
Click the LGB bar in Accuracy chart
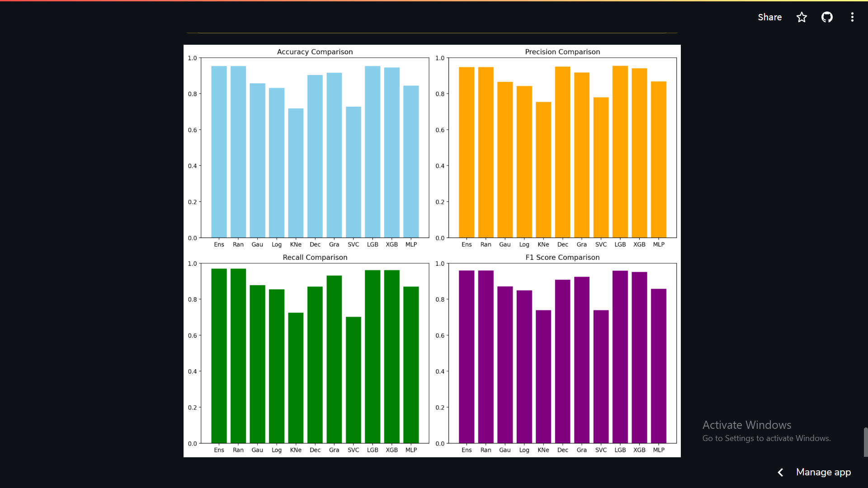click(373, 152)
